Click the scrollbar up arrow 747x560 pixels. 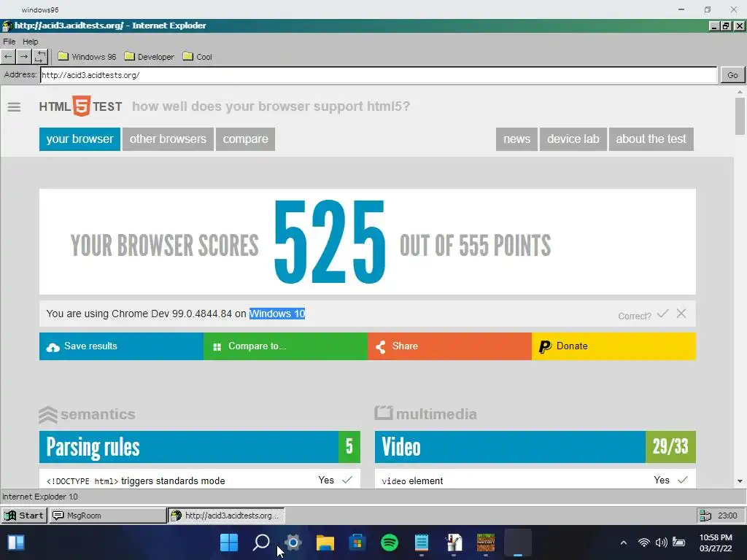click(x=740, y=91)
